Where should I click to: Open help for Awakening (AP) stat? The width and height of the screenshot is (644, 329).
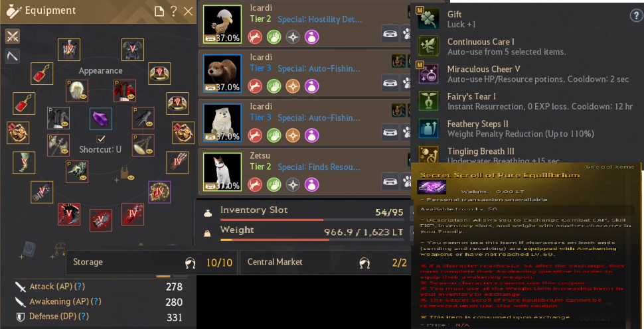(96, 302)
